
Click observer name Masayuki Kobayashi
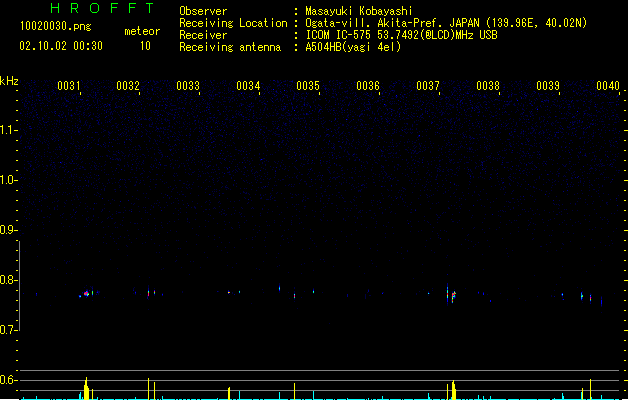359,11
